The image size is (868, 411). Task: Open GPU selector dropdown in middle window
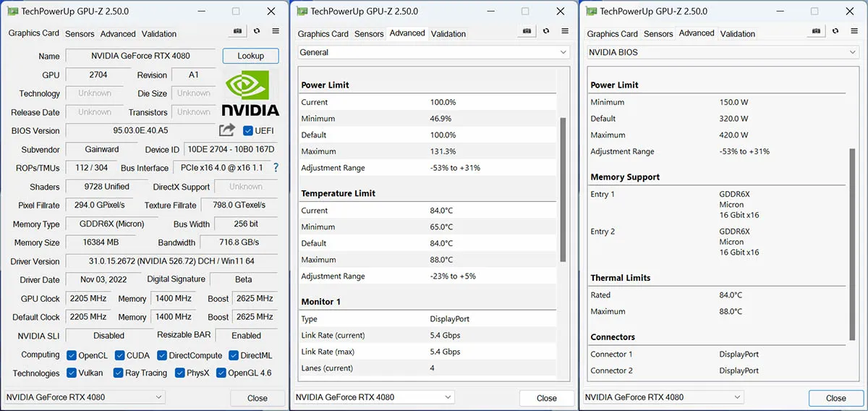[x=374, y=397]
